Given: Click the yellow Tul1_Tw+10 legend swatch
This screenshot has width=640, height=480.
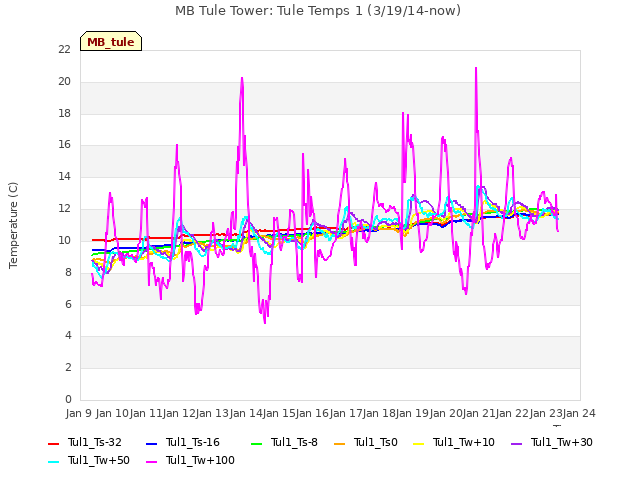Looking at the screenshot, I should (419, 443).
